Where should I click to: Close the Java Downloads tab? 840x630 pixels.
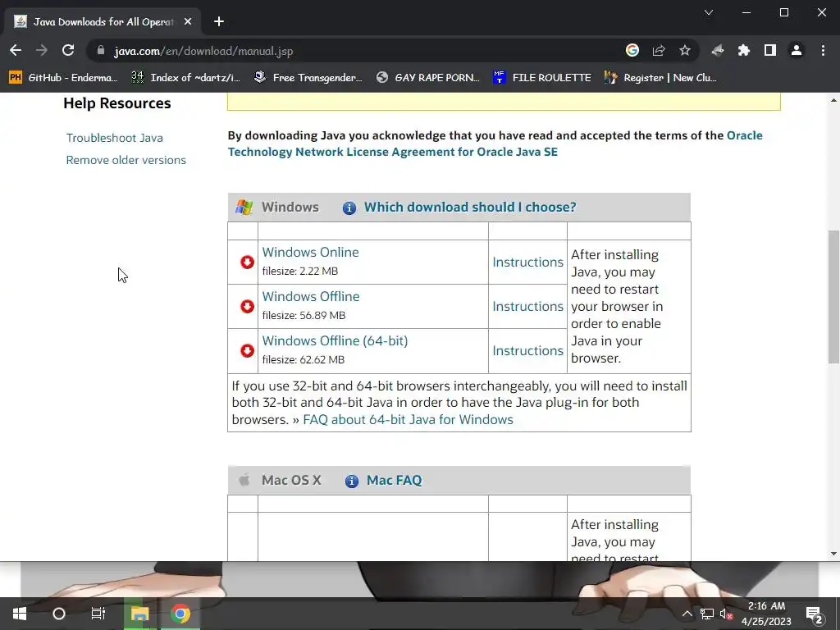click(x=188, y=21)
